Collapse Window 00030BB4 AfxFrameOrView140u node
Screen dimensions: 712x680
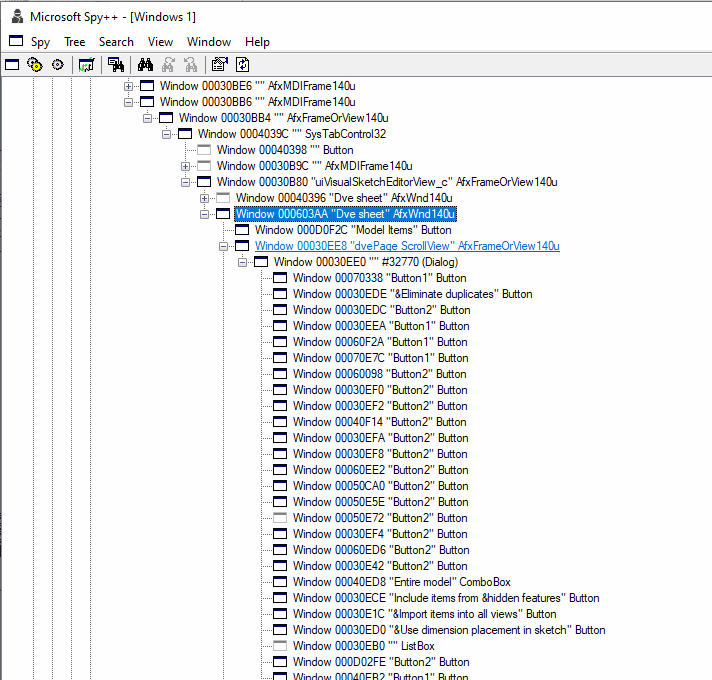click(x=148, y=118)
